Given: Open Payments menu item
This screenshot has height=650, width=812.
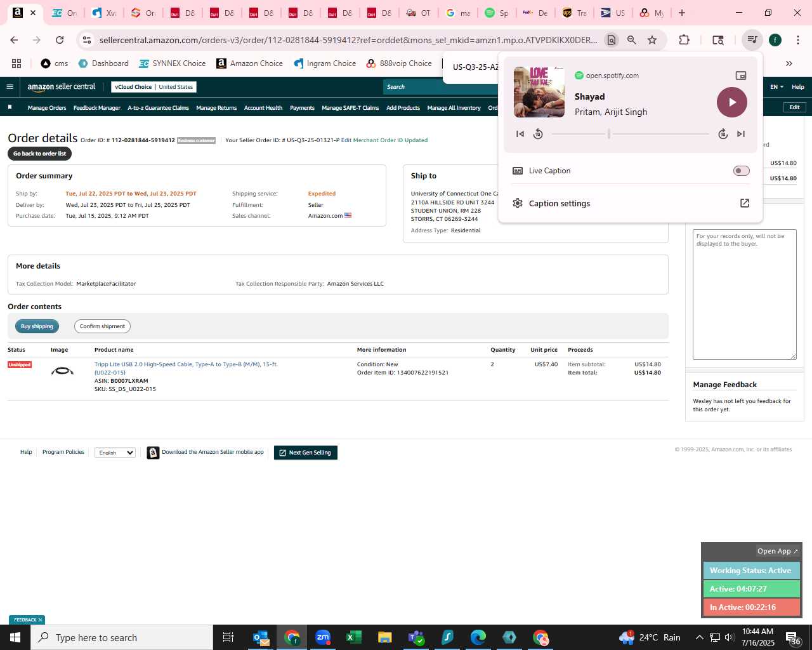Looking at the screenshot, I should [302, 108].
